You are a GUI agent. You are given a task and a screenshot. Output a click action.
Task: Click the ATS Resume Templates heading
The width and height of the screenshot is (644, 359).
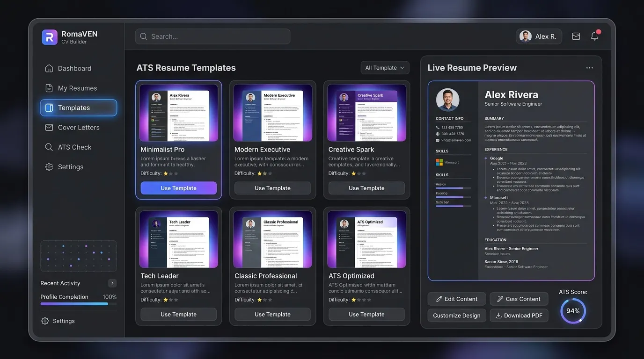[x=186, y=68]
